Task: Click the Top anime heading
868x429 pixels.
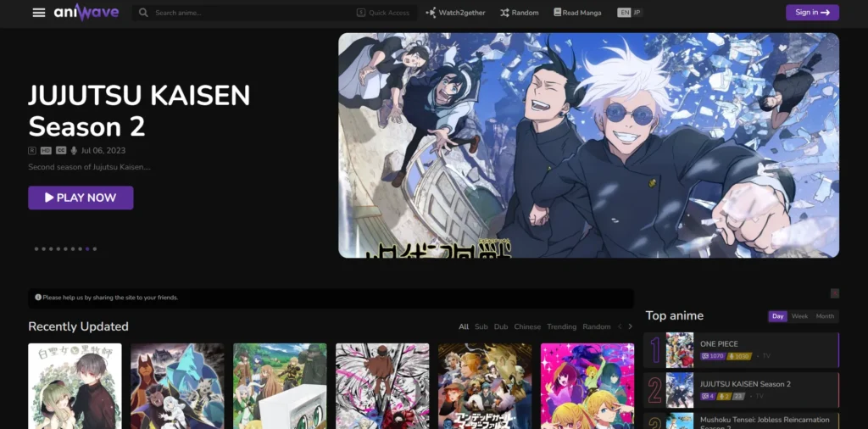Action: [x=674, y=315]
